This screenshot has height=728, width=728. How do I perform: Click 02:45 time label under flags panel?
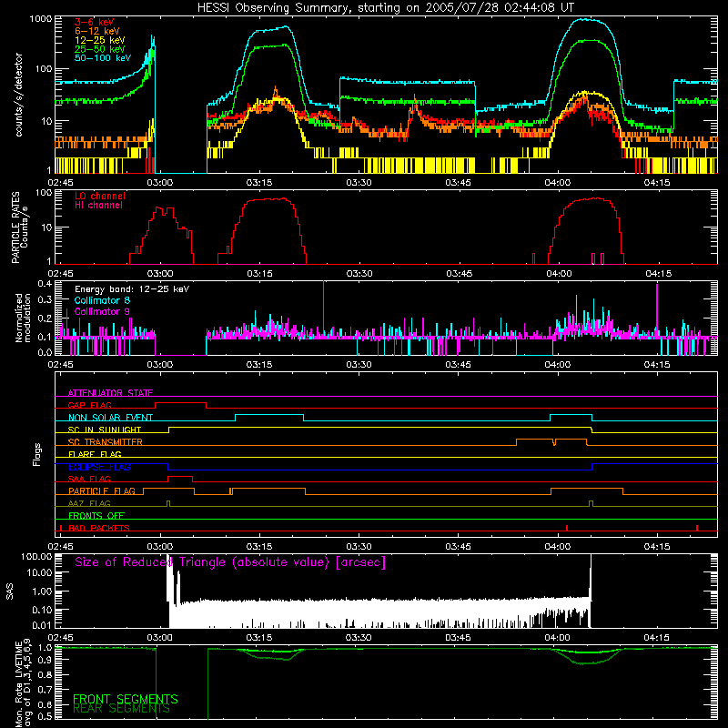(60, 547)
